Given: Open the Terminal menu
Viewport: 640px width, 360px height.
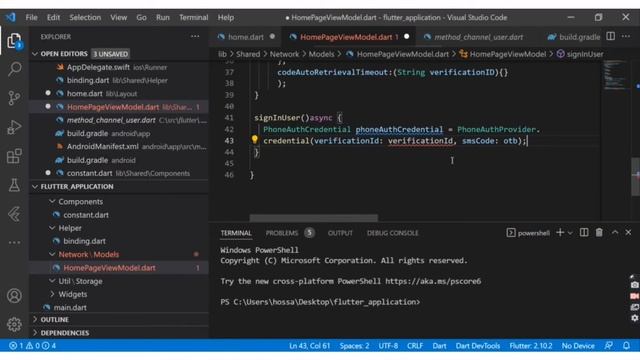Looking at the screenshot, I should click(x=193, y=18).
